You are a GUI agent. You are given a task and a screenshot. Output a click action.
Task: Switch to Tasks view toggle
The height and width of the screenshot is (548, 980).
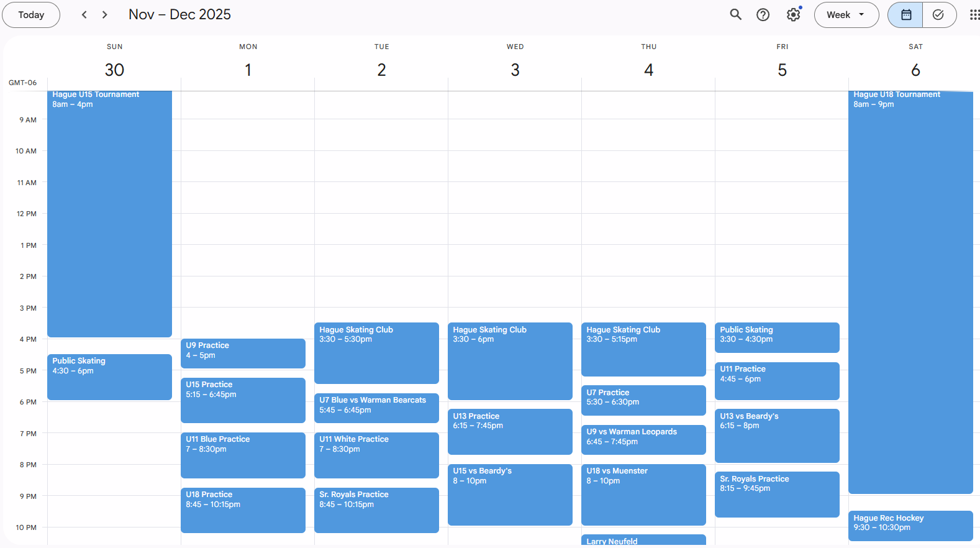[938, 15]
